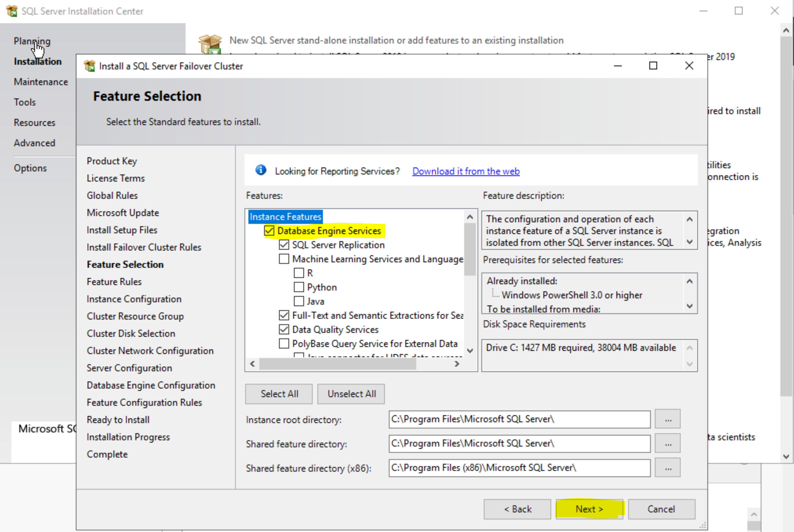The width and height of the screenshot is (794, 532).
Task: Click the Cluster Network Configuration step
Action: click(x=150, y=351)
